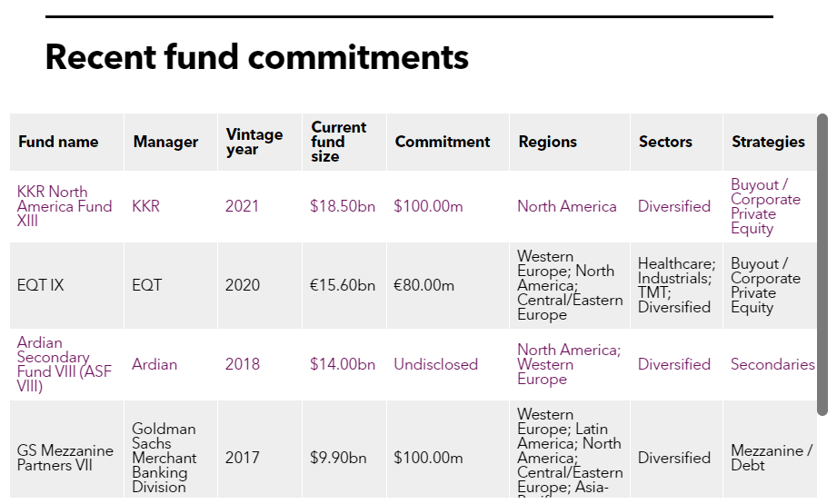The width and height of the screenshot is (837, 504).
Task: Select the EQT IX fund name
Action: pos(40,285)
